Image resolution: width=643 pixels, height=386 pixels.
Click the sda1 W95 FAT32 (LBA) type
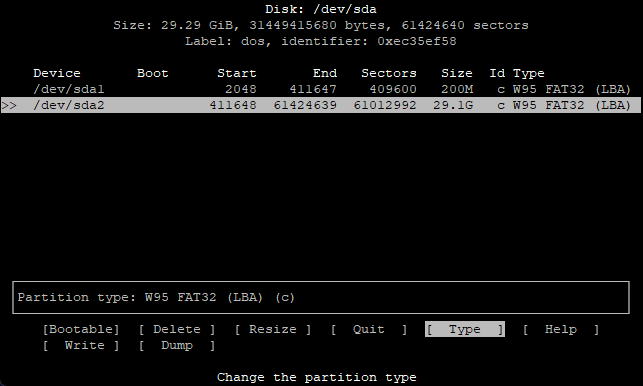click(x=572, y=89)
